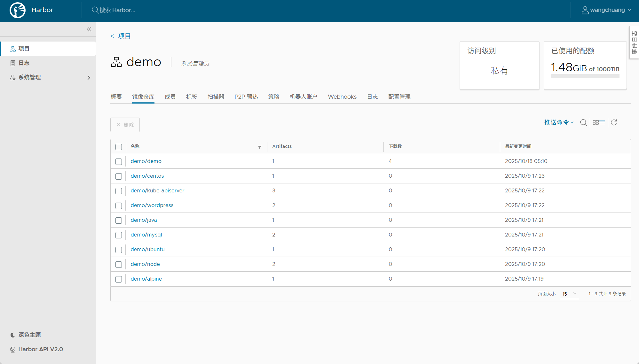The height and width of the screenshot is (364, 639).
Task: Select the demo/mysql row checkbox
Action: (x=119, y=235)
